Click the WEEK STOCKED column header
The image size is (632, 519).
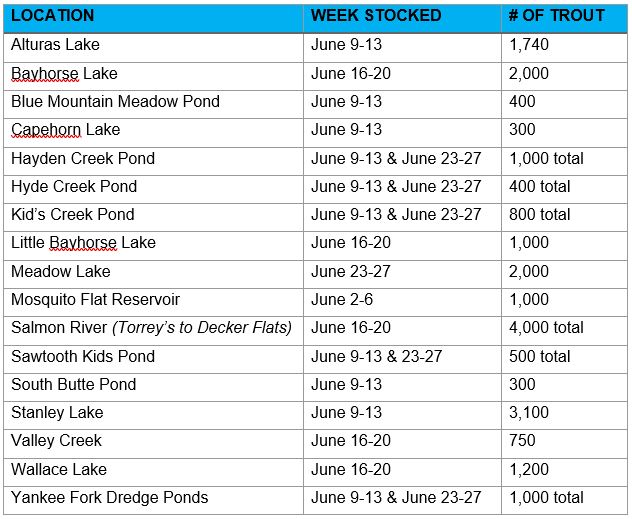point(376,16)
